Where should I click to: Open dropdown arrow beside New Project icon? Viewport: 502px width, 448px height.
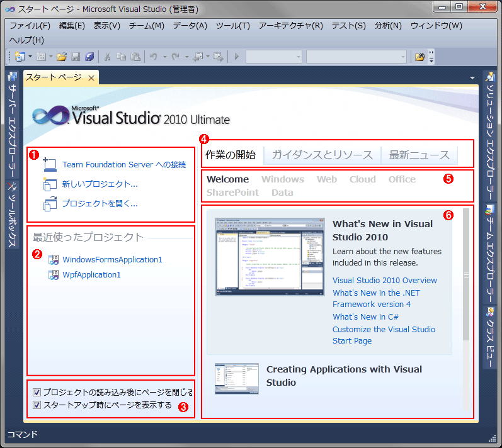(x=30, y=57)
